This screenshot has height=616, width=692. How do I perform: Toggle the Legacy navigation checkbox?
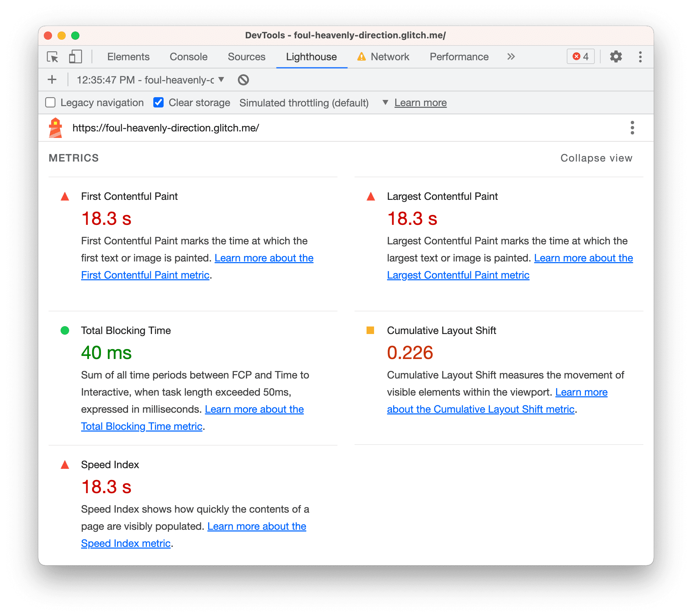pyautogui.click(x=51, y=102)
